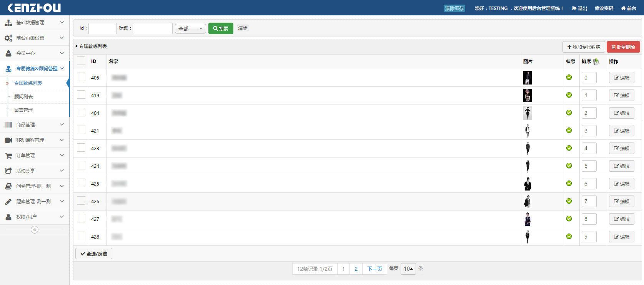Select the checkbox for row ID 427
This screenshot has width=644, height=285.
81,219
